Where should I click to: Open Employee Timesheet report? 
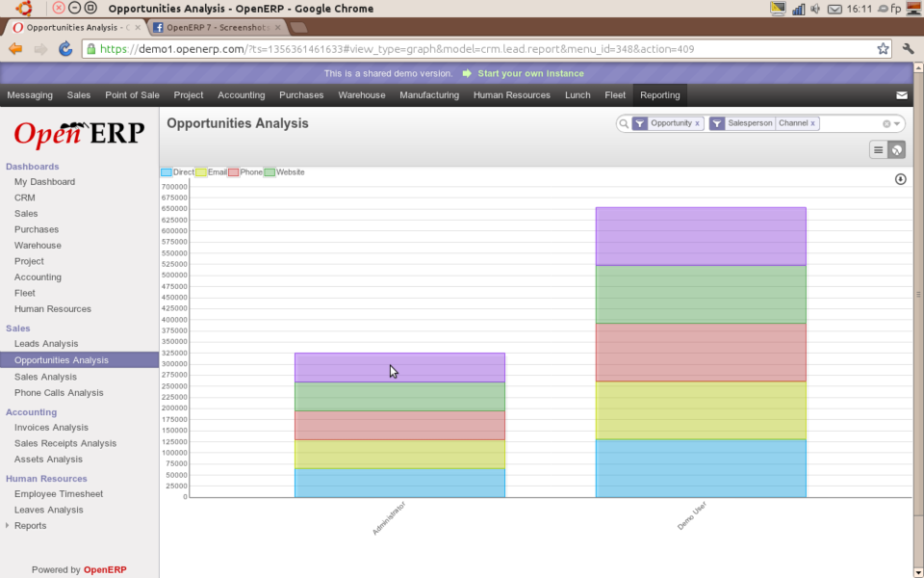click(x=59, y=493)
